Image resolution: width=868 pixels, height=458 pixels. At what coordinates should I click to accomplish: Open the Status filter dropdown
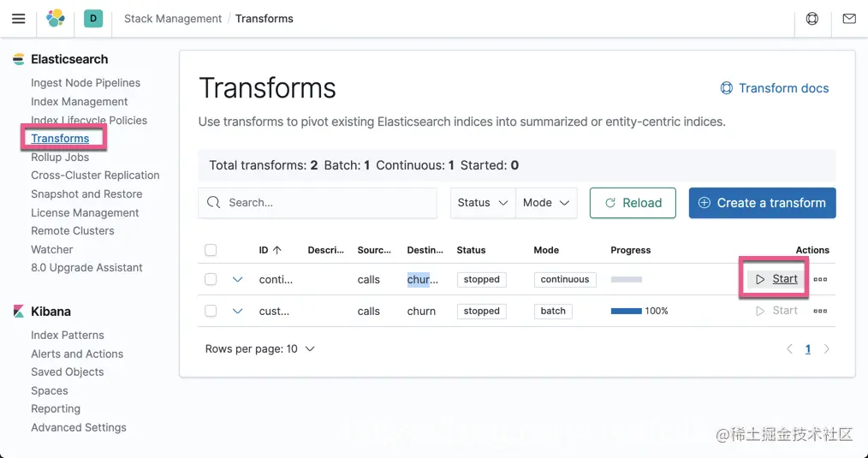coord(483,203)
